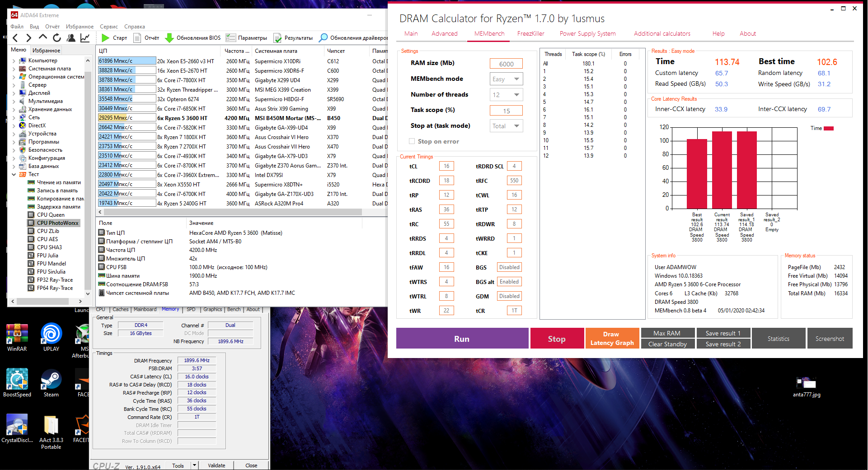Open anta777.jpg desktop file
Image resolution: width=868 pixels, height=470 pixels.
(807, 387)
